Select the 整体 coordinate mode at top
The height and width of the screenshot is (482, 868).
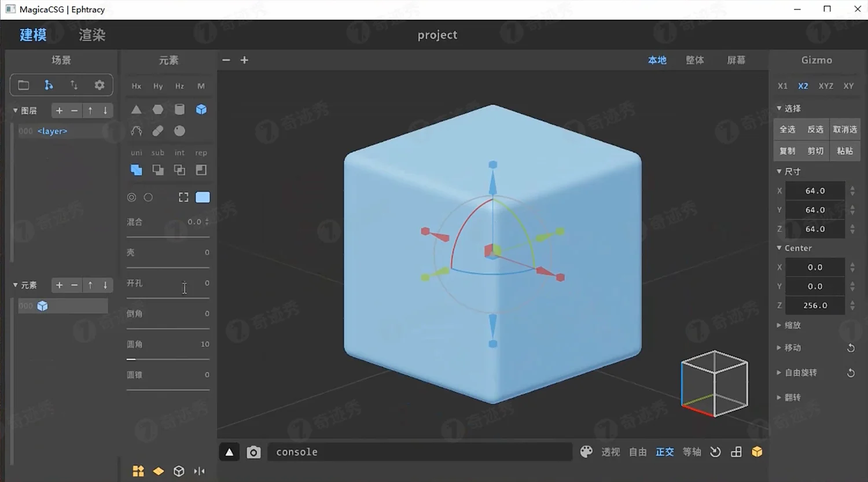694,60
